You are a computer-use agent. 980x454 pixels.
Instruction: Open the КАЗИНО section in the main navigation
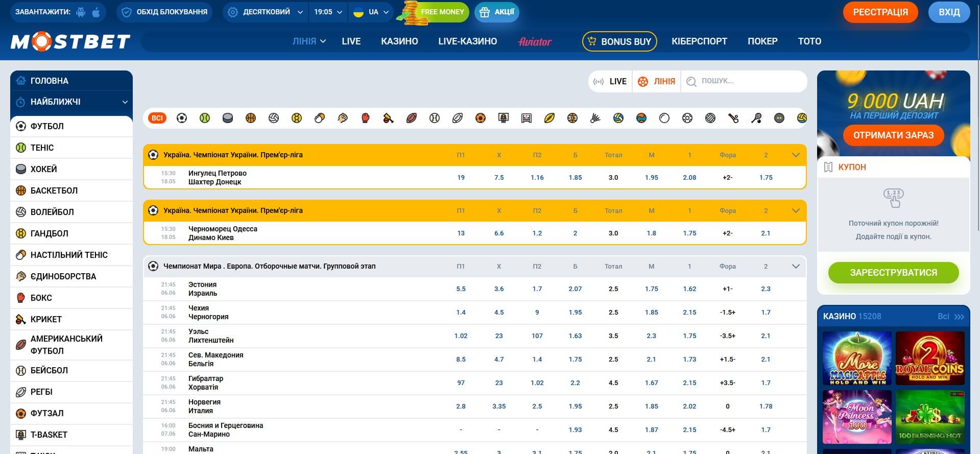[x=399, y=41]
